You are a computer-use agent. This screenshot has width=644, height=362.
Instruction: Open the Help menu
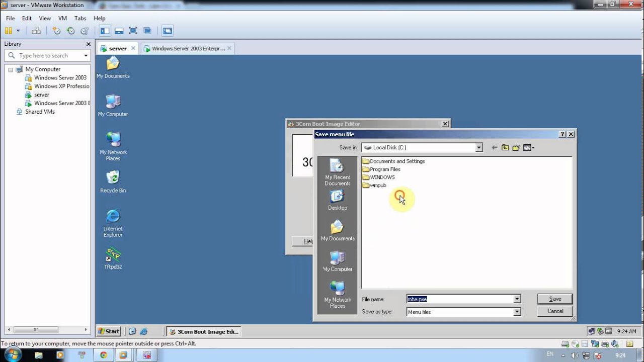[99, 18]
